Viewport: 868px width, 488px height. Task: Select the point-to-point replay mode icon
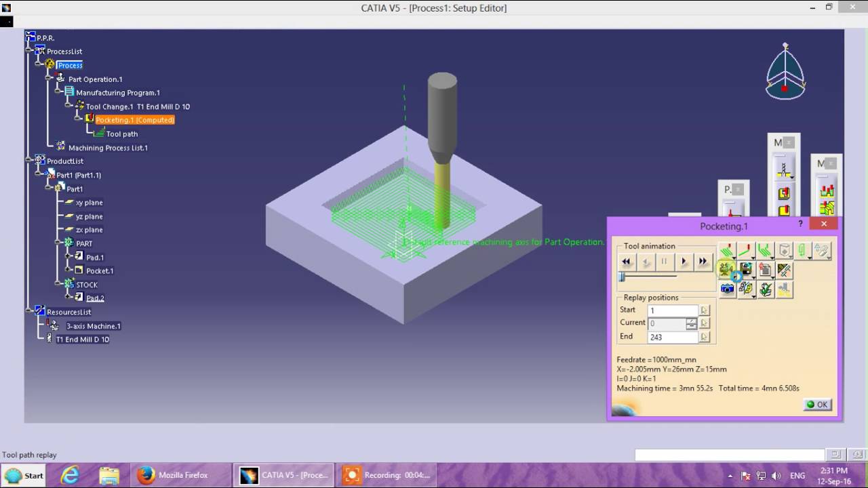745,251
